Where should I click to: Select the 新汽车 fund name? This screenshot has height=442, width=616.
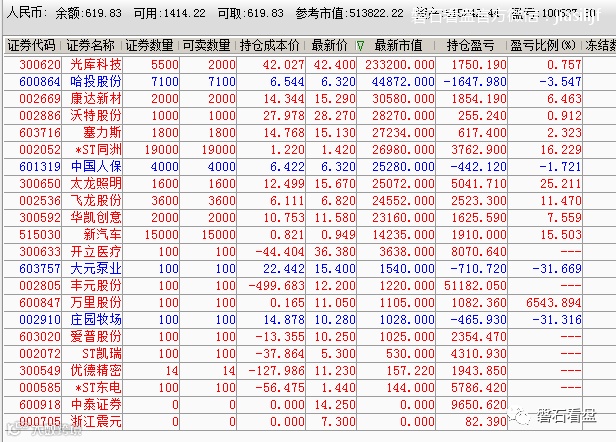pyautogui.click(x=102, y=235)
